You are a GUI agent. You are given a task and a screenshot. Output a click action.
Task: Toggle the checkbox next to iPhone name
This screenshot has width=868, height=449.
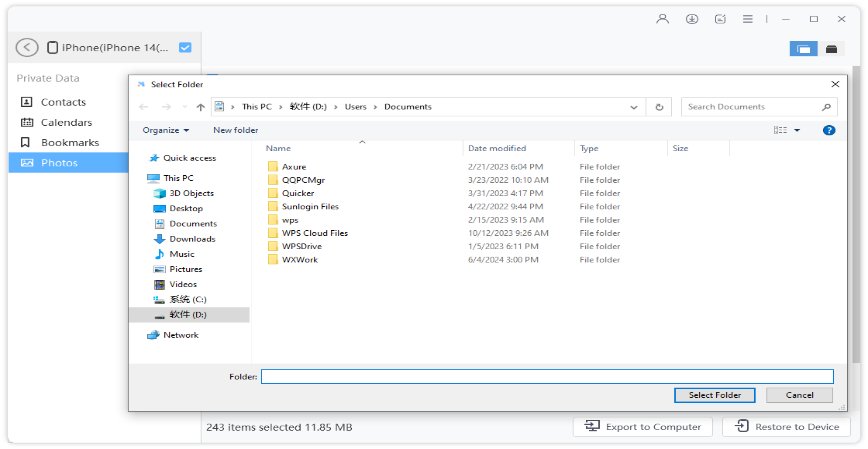[185, 47]
